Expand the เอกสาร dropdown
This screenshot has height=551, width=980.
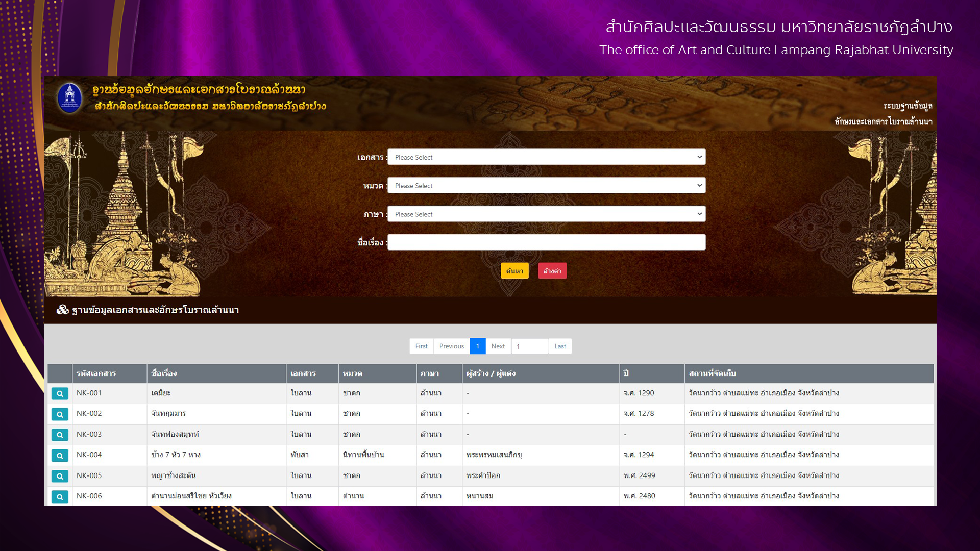(x=546, y=157)
